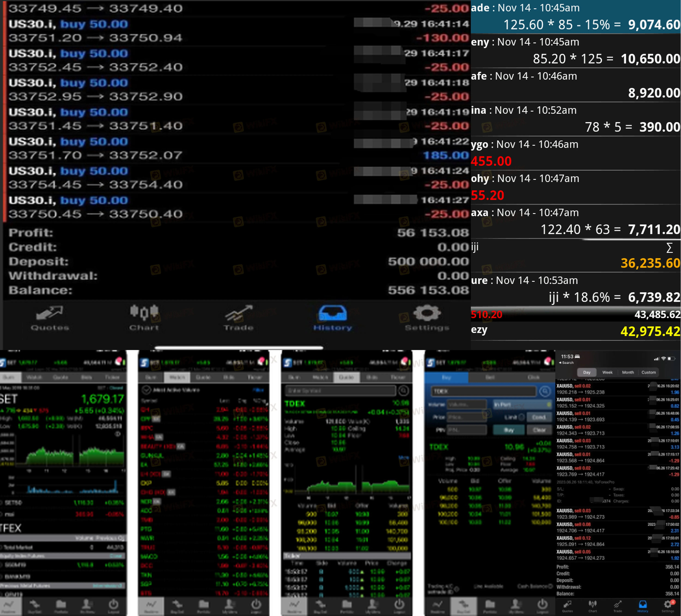This screenshot has width=681, height=616.
Task: Open the In Port dropdown in order form
Action: [522, 405]
